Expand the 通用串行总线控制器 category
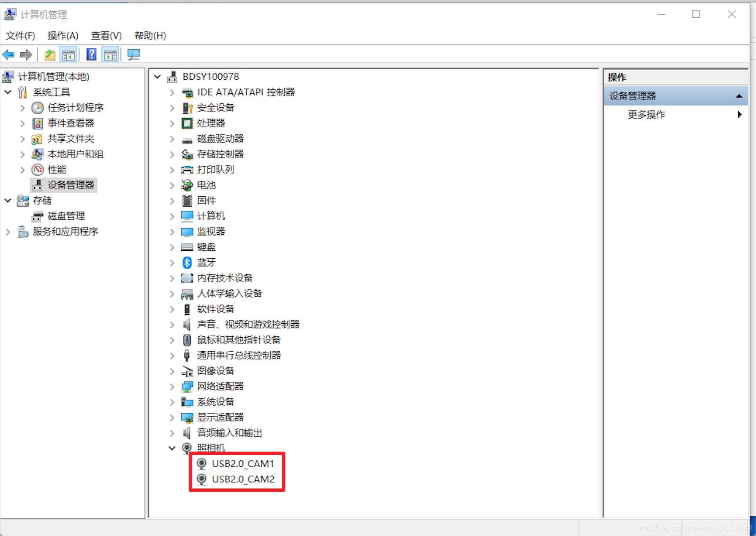Image resolution: width=756 pixels, height=536 pixels. (172, 355)
